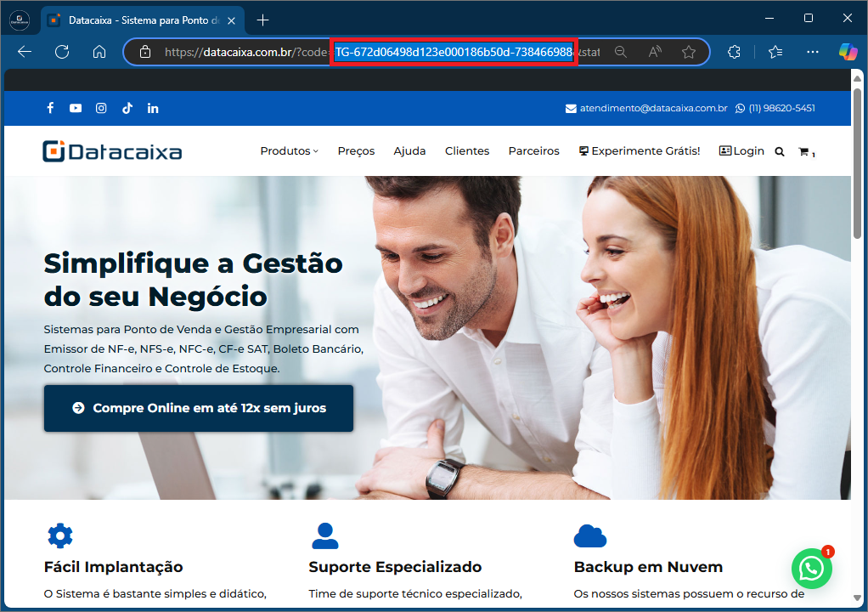This screenshot has height=612, width=868.
Task: Add page to favorites with star icon
Action: 689,52
